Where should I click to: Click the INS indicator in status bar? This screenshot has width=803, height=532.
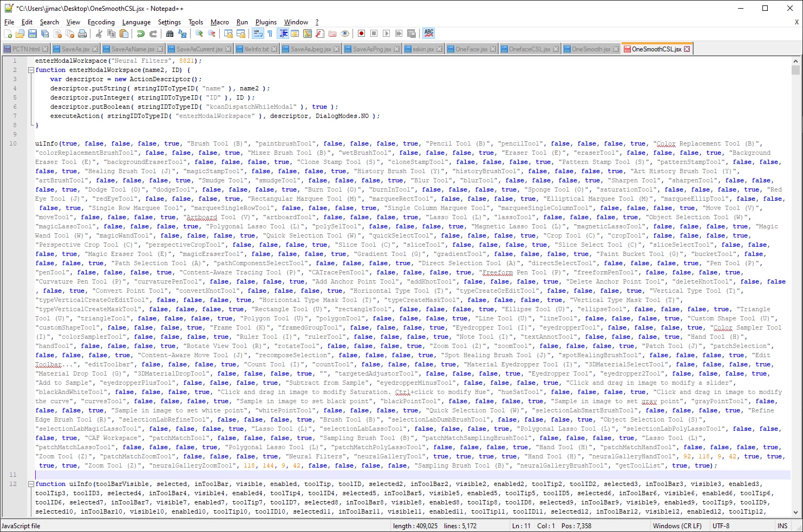(782, 526)
